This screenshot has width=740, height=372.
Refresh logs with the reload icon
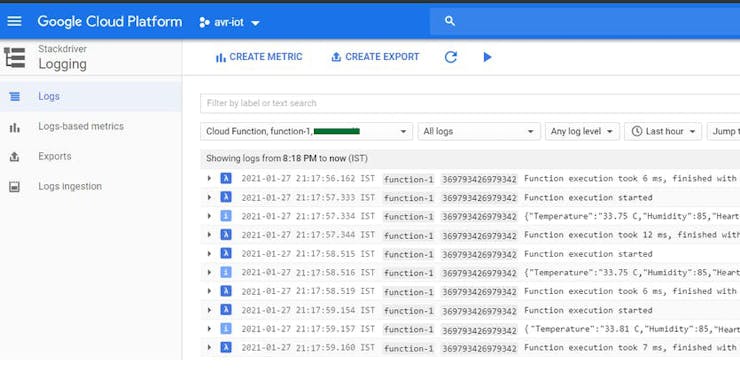(x=451, y=57)
